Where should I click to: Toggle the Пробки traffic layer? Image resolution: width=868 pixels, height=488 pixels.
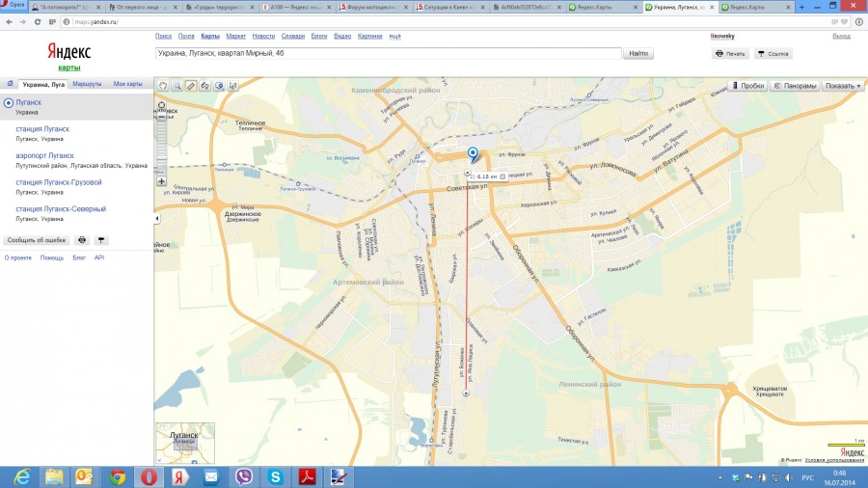(747, 86)
